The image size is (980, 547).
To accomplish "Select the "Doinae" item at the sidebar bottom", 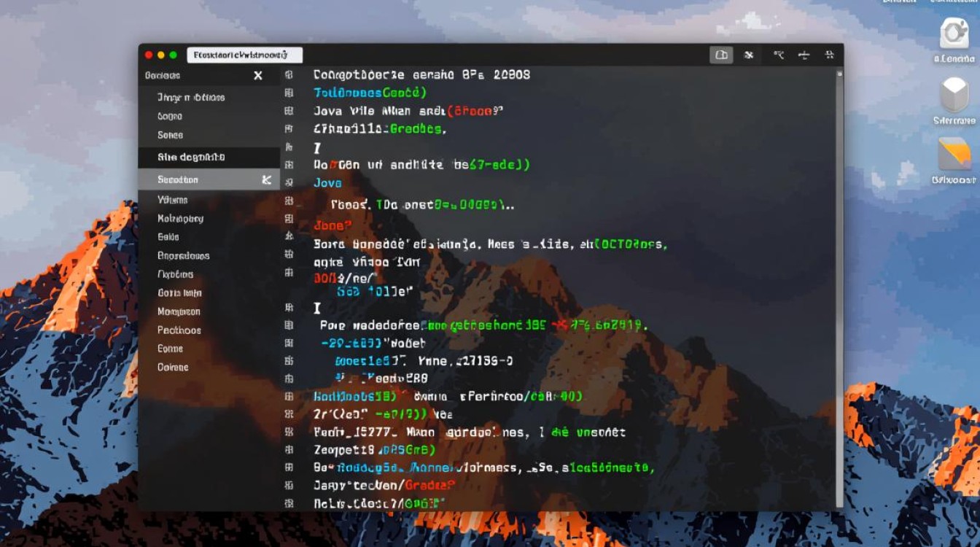I will point(173,368).
